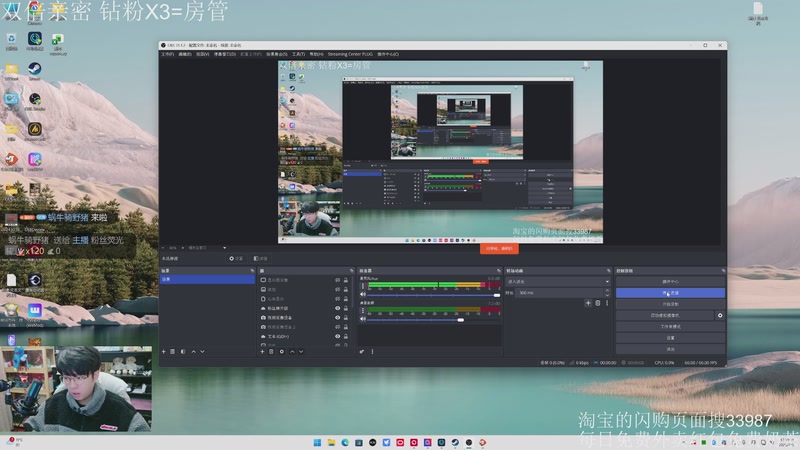Viewport: 800px width, 450px height.
Task: Open advanced audio properties icon in mixer
Action: (x=362, y=352)
